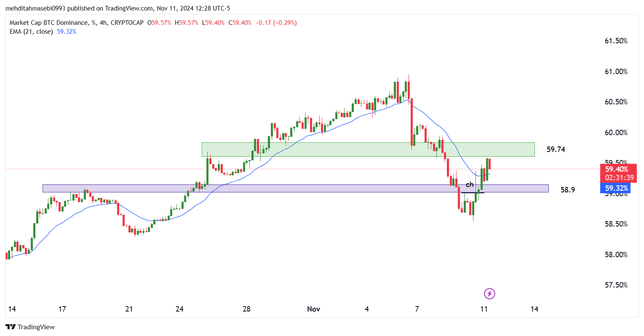Image resolution: width=644 pixels, height=336 pixels.
Task: Click the L59.40% low value in header
Action: [213, 23]
